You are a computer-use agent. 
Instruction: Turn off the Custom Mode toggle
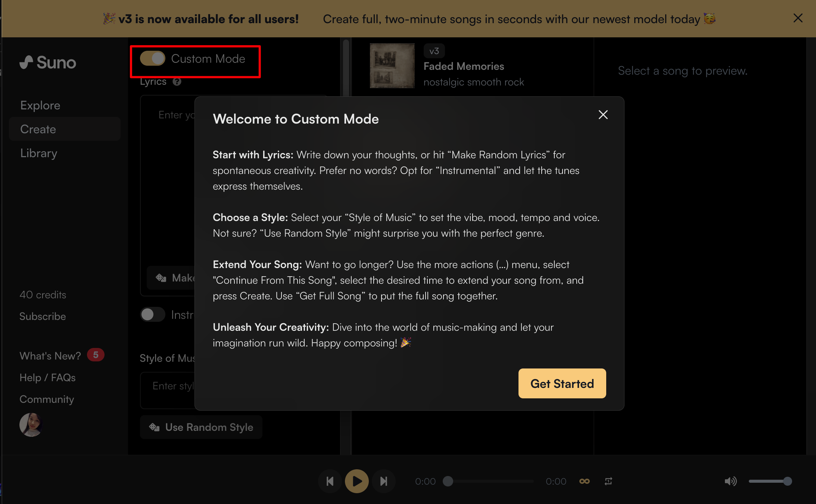click(x=153, y=59)
